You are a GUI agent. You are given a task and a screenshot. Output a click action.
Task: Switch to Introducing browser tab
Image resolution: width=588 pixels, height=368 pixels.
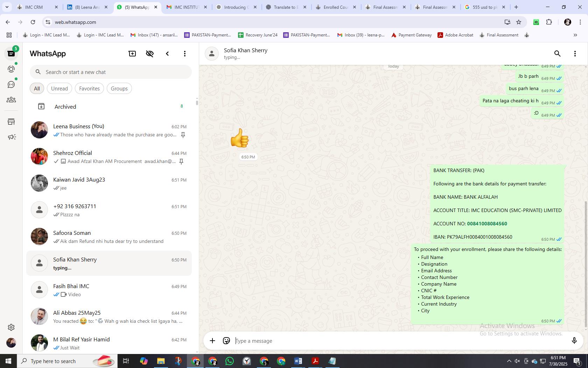click(237, 7)
